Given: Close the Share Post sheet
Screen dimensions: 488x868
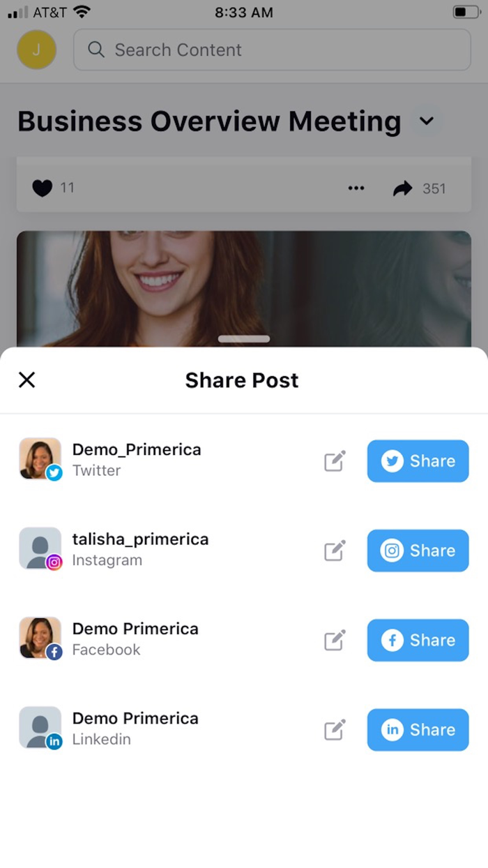Looking at the screenshot, I should point(26,380).
